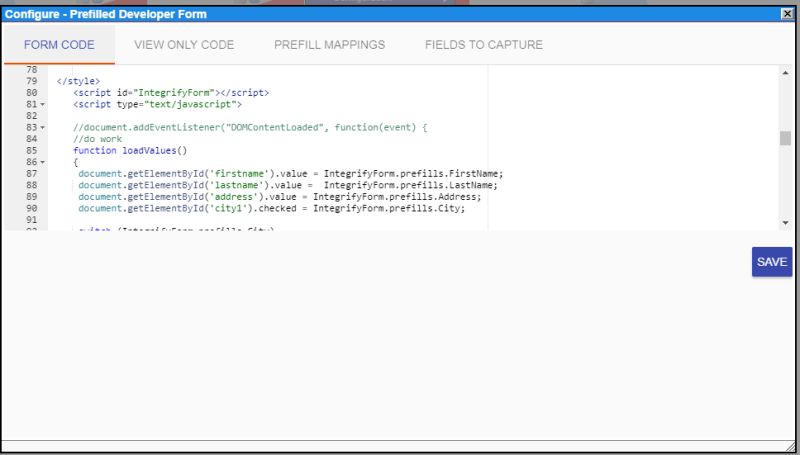Click the commented addEventListener line
The height and width of the screenshot is (455, 800).
[x=250, y=128]
